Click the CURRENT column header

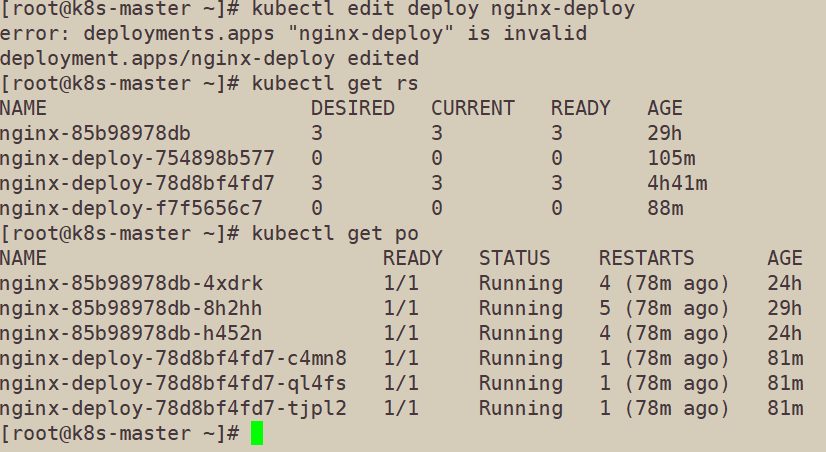(x=473, y=109)
